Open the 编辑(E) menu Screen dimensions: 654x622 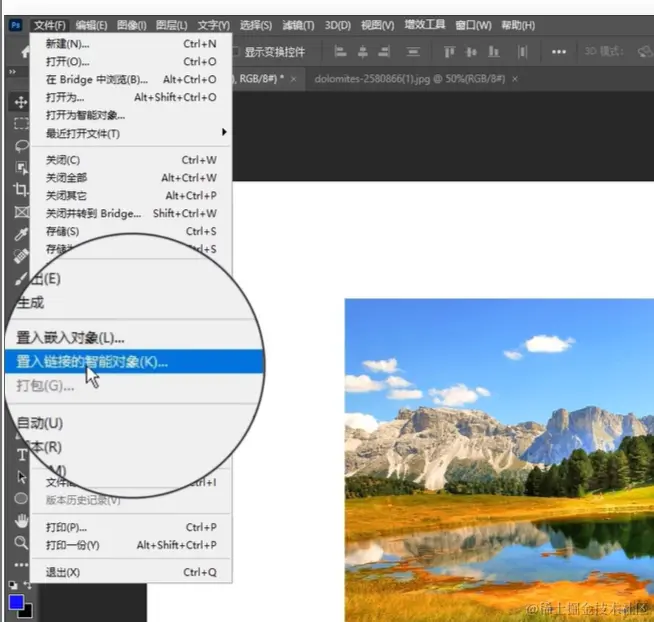click(91, 25)
